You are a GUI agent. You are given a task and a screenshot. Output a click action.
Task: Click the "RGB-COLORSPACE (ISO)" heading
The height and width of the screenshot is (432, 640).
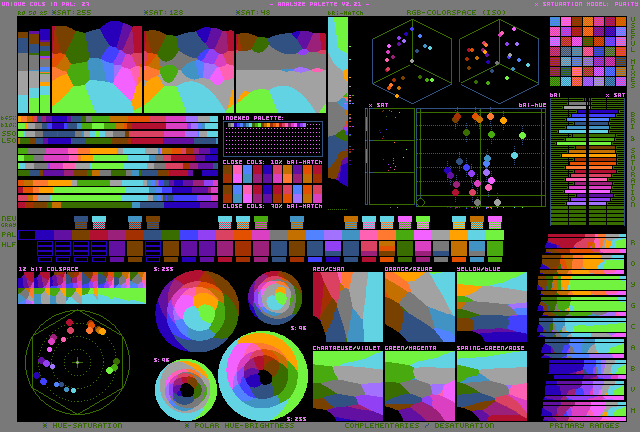456,12
